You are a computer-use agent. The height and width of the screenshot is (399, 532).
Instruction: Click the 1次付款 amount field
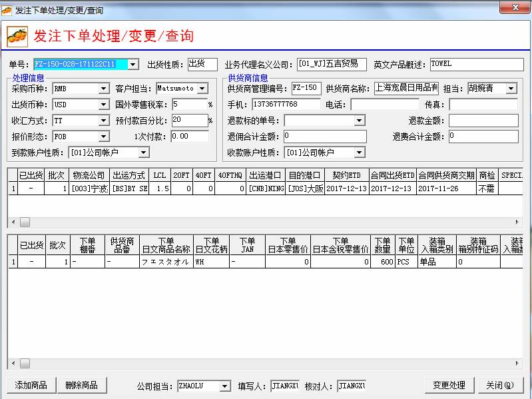coord(190,137)
